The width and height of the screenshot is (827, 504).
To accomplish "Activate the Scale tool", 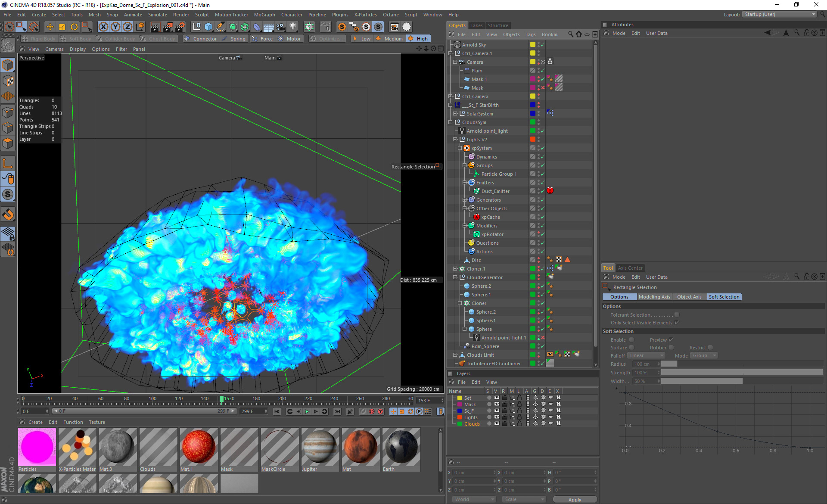I will [62, 27].
